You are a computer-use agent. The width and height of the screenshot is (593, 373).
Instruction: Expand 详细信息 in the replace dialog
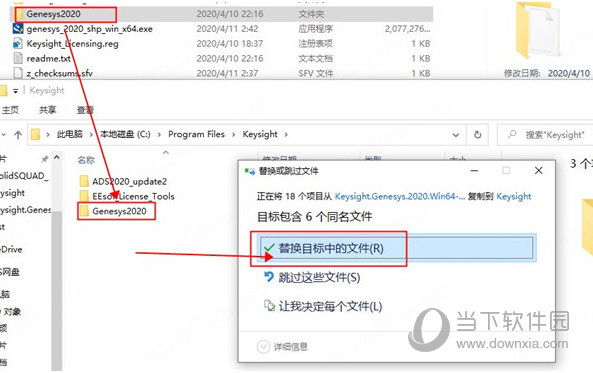[282, 347]
